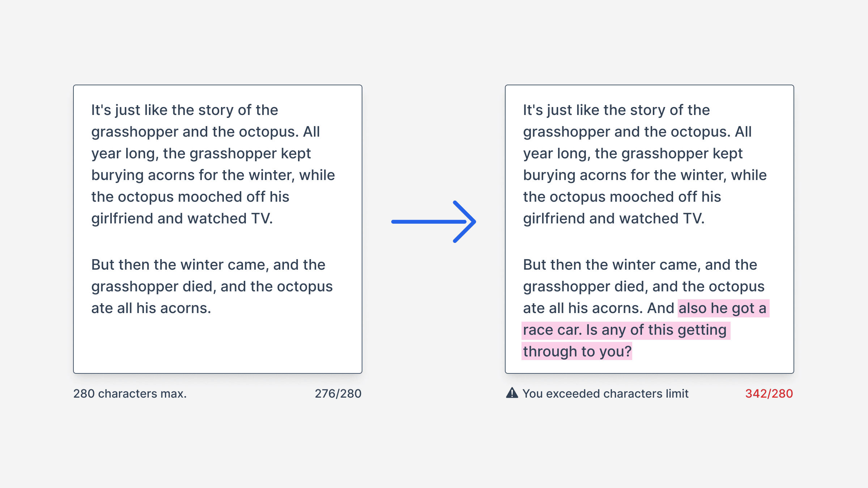Click 'burying acorns for the winter' right box

(x=624, y=175)
